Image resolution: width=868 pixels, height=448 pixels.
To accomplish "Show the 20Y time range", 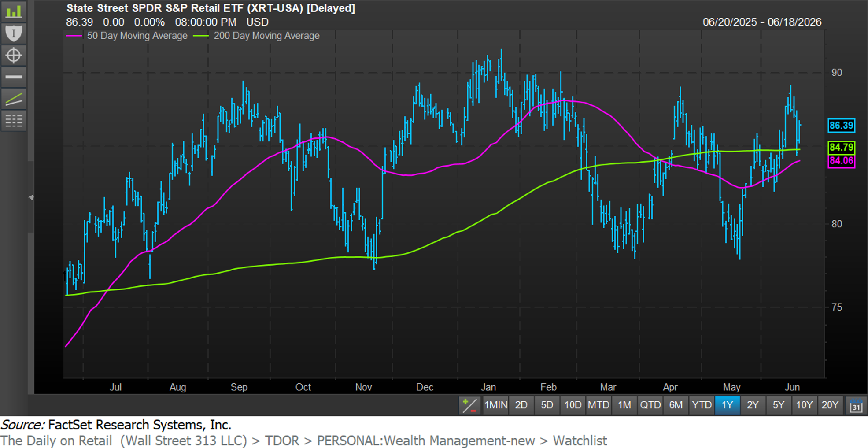I will point(830,405).
